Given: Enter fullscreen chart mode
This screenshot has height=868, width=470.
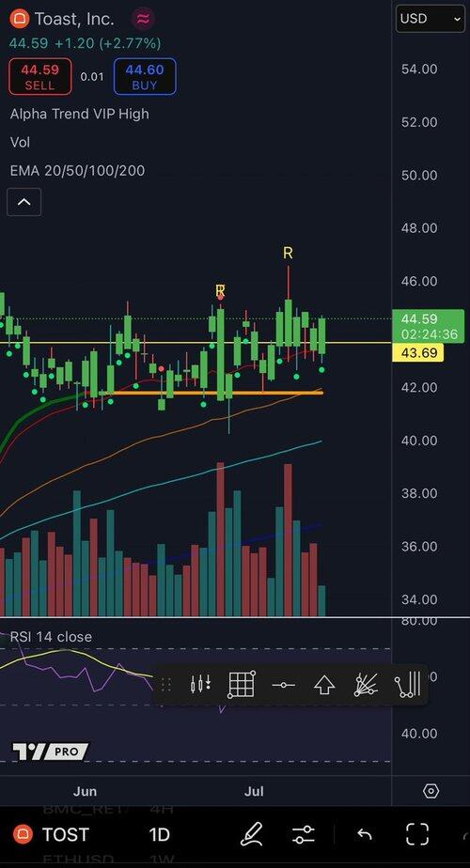Looking at the screenshot, I should tap(417, 834).
